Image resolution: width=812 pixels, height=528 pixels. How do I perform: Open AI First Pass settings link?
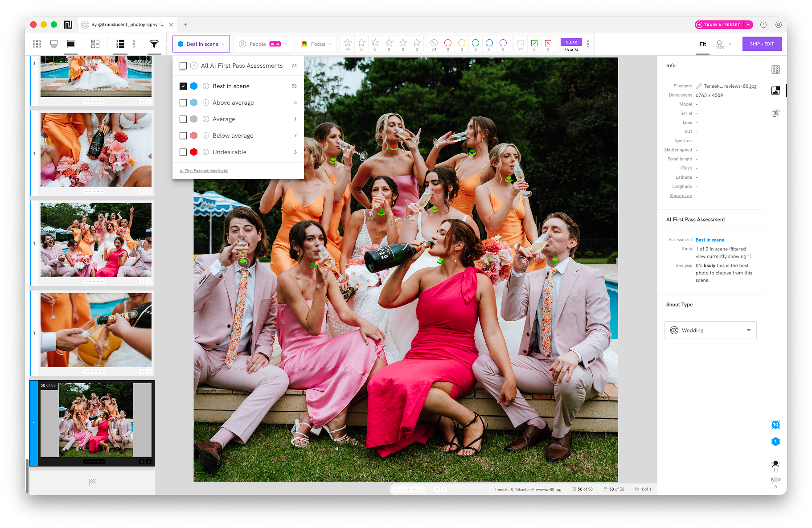tap(204, 171)
